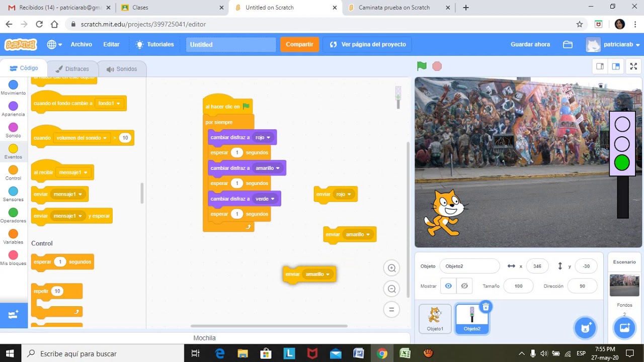Select the Sonido blocks category
Image resolution: width=644 pixels, height=362 pixels.
click(x=13, y=130)
